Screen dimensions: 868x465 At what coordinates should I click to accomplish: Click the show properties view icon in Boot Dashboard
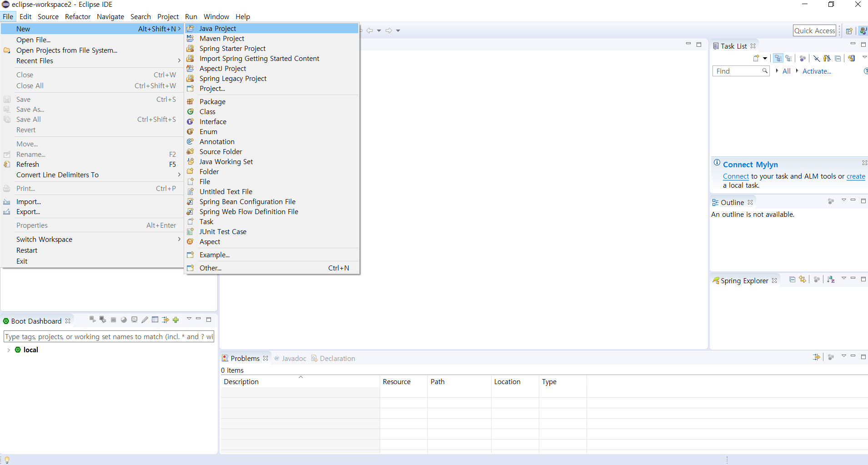point(155,320)
